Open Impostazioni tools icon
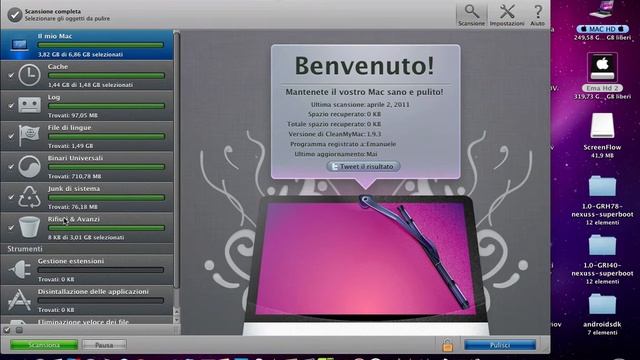The width and height of the screenshot is (640, 360). [507, 11]
